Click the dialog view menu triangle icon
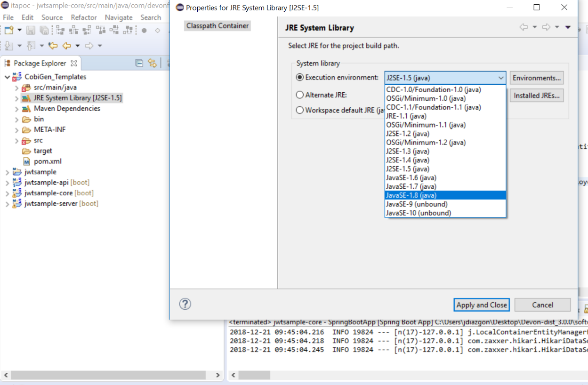Viewport: 588px width, 385px height. coord(568,27)
